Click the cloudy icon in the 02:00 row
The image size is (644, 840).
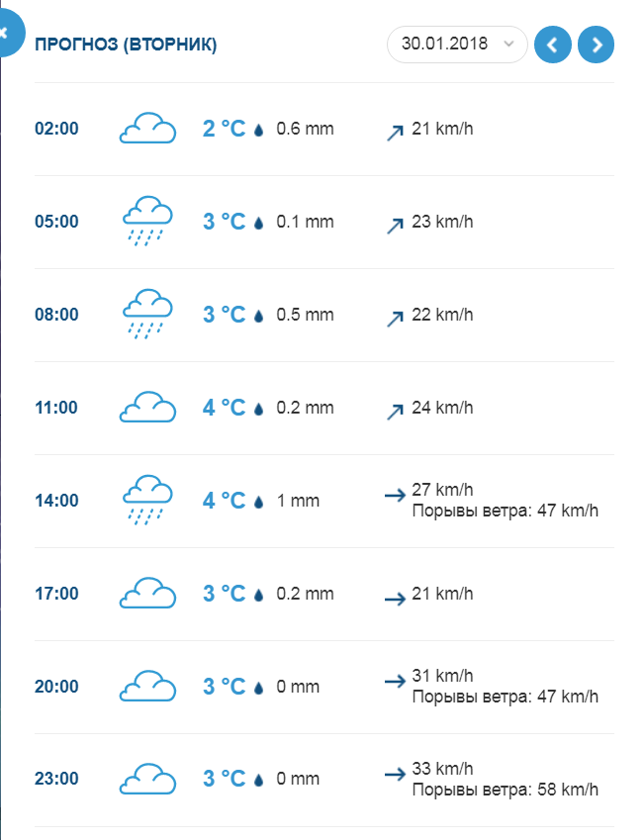click(147, 129)
